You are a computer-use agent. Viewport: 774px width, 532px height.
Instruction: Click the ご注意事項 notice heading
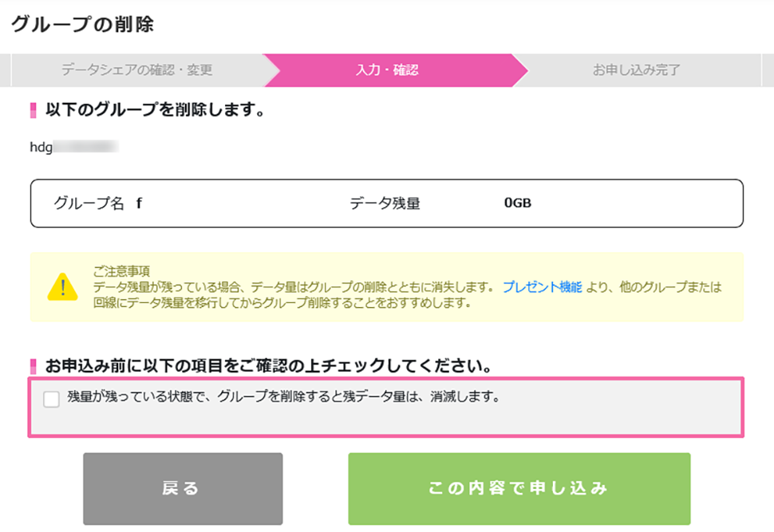(x=116, y=271)
